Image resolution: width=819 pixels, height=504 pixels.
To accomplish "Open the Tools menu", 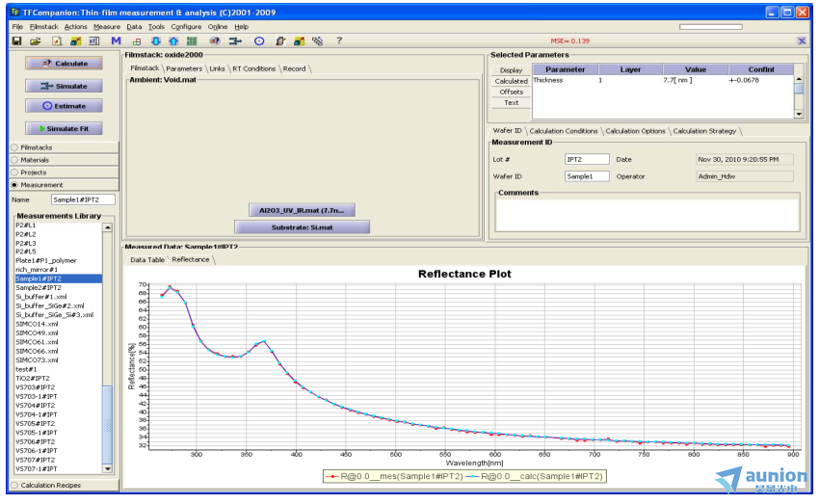I will pos(156,27).
